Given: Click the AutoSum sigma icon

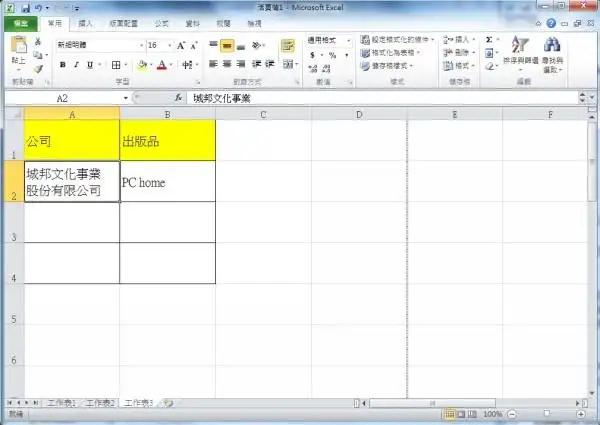Looking at the screenshot, I should tap(489, 40).
